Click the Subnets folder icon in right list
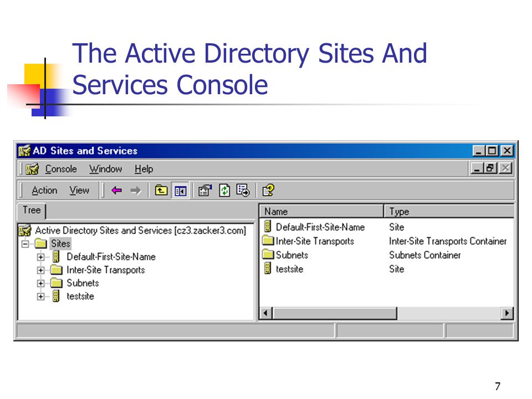The image size is (532, 399). 268,254
